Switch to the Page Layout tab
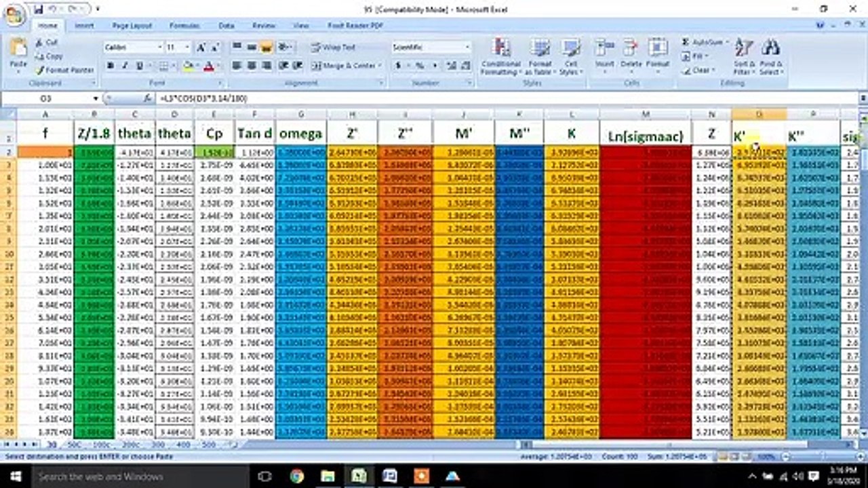 point(132,26)
